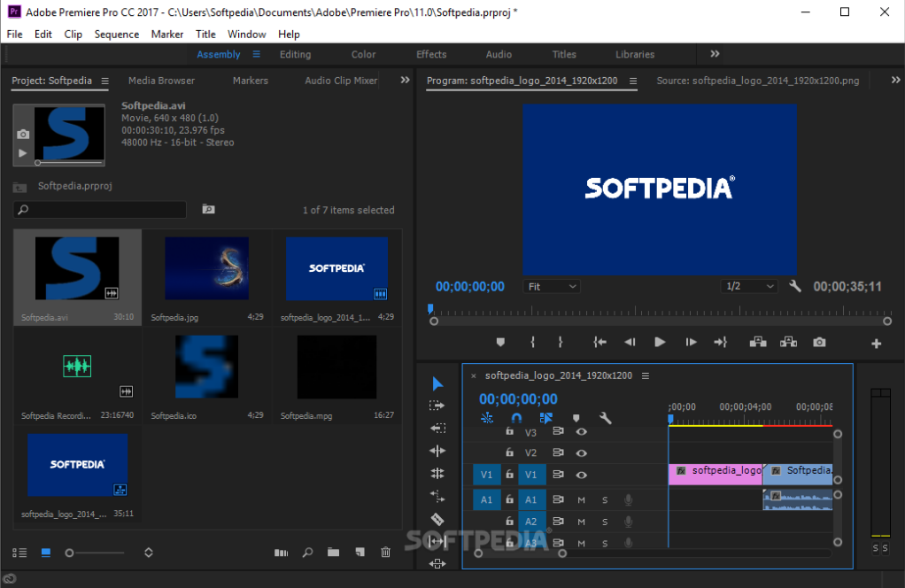Step forward one frame
The image size is (905, 588).
(x=691, y=342)
